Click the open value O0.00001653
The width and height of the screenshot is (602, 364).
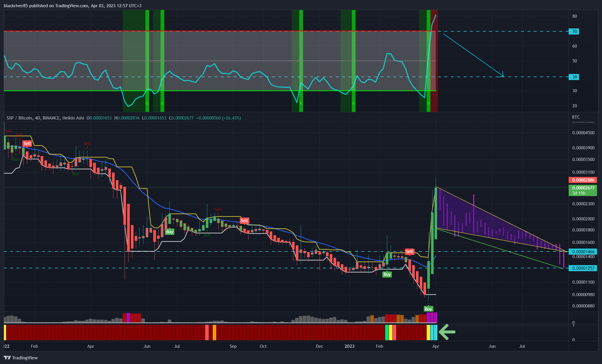99,118
